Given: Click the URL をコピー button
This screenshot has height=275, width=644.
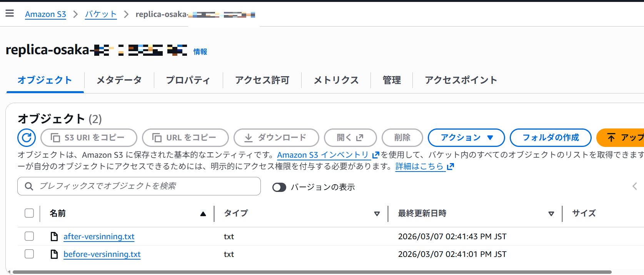Looking at the screenshot, I should point(185,138).
